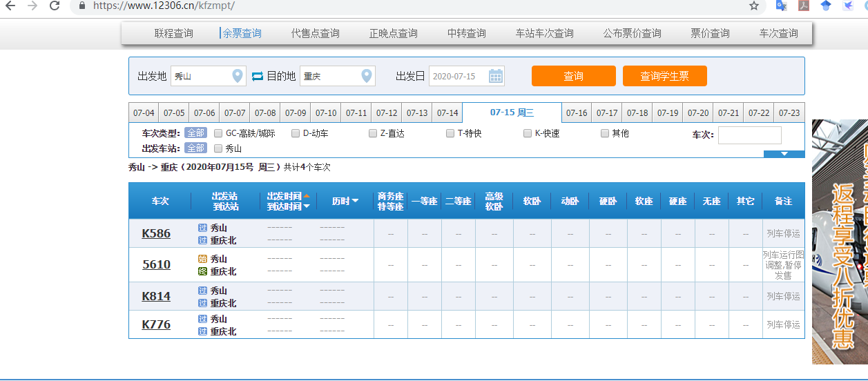The height and width of the screenshot is (381, 868).
Task: Open the 联程查询 menu item
Action: pyautogui.click(x=174, y=33)
